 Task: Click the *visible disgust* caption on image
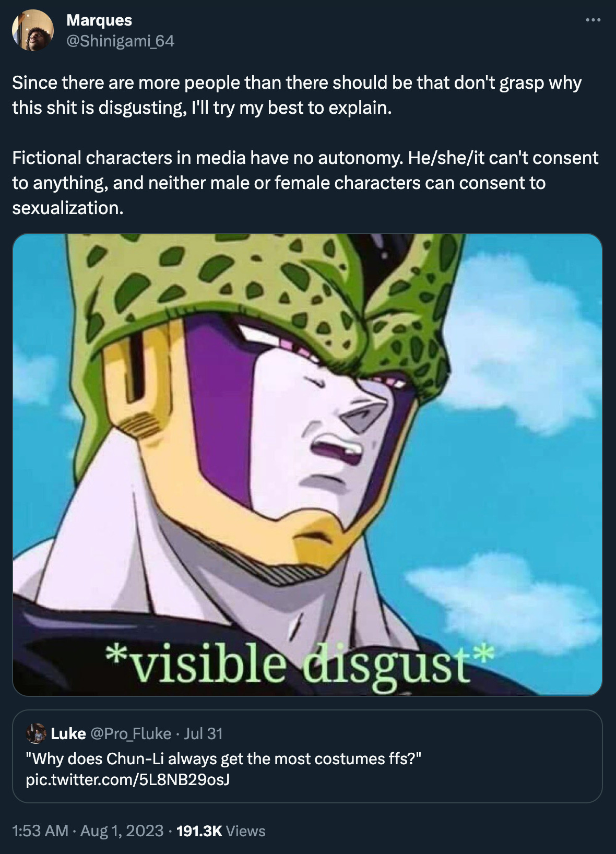[x=299, y=664]
